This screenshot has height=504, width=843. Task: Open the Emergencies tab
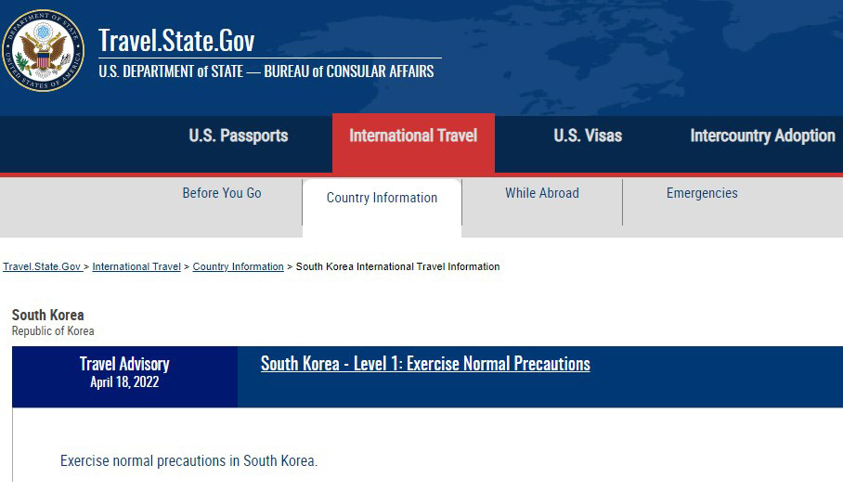click(x=702, y=193)
